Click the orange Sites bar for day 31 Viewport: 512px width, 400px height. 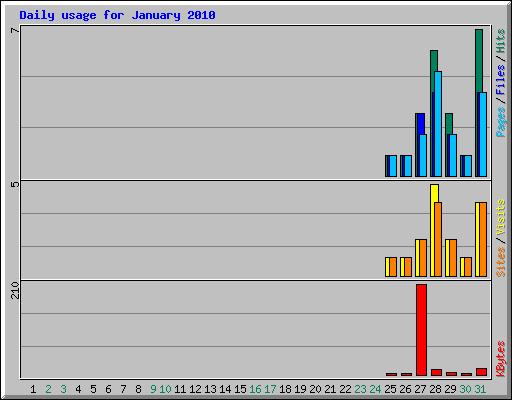[x=483, y=239]
